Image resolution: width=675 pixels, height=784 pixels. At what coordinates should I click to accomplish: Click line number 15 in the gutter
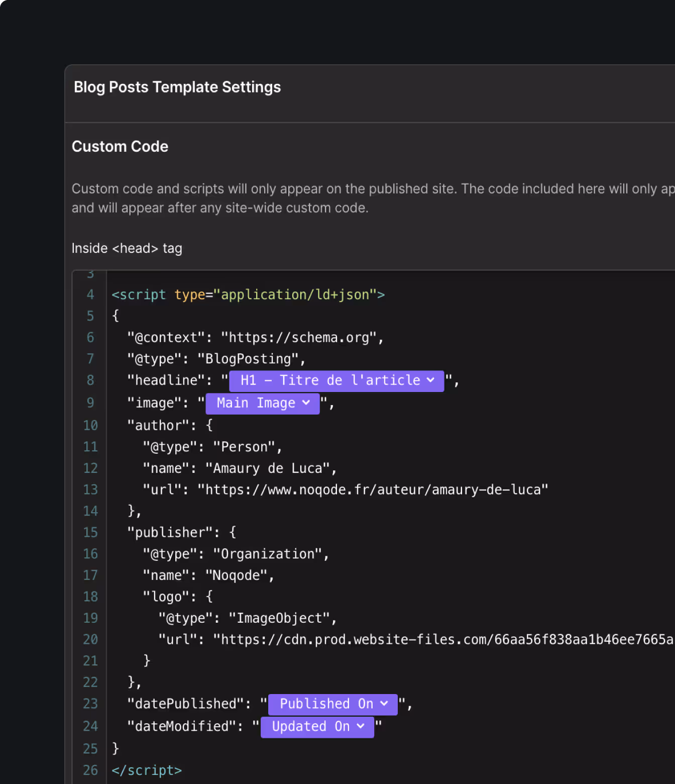click(x=90, y=533)
